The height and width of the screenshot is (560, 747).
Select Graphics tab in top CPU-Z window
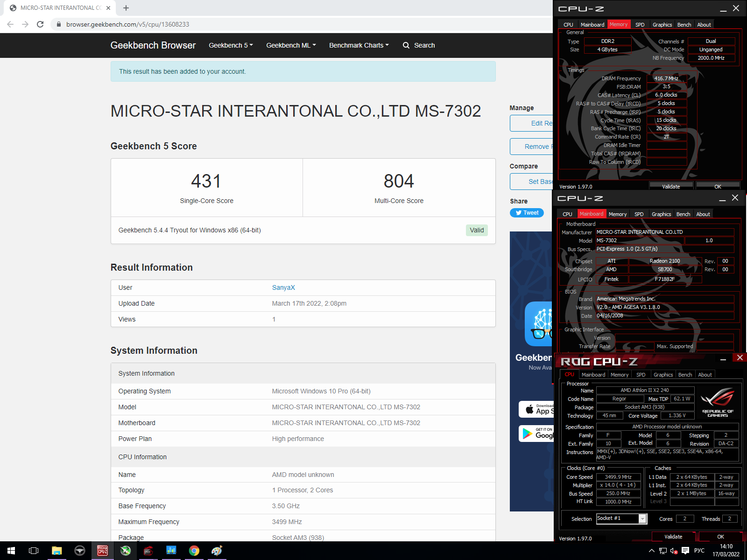click(x=662, y=25)
